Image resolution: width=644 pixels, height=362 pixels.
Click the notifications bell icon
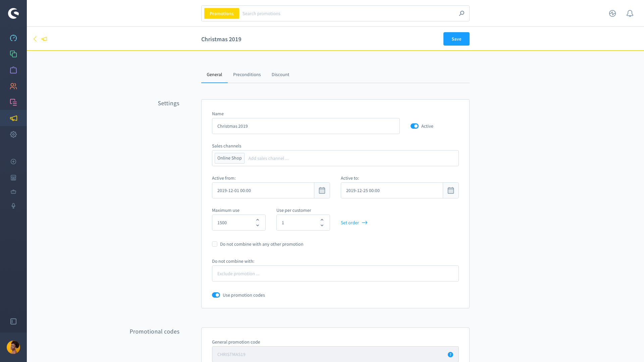[x=629, y=13]
